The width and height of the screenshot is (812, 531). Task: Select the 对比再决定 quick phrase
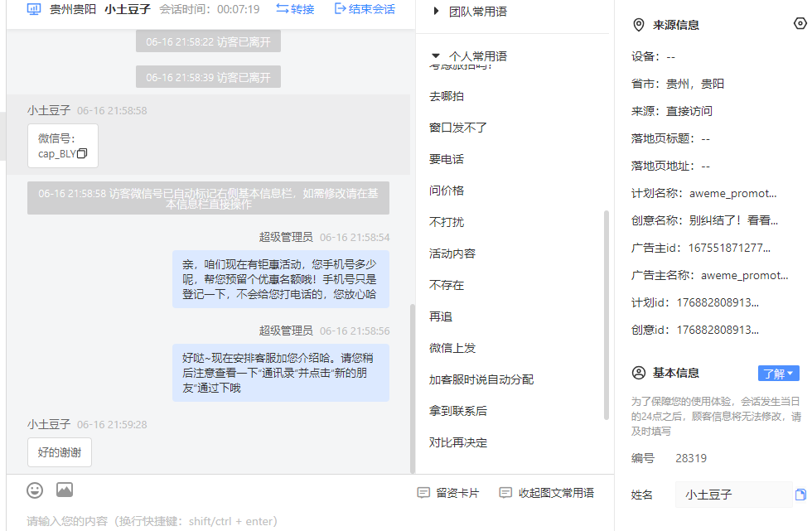coord(457,443)
